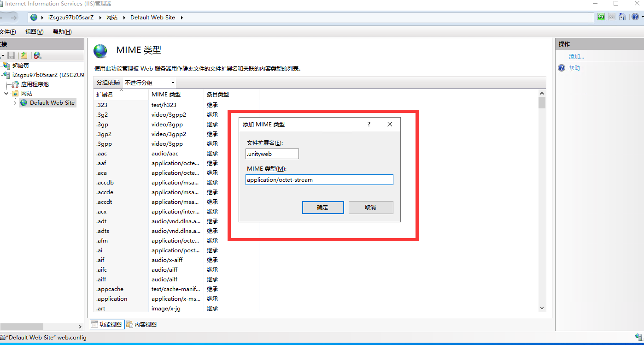Click the save icon in connections toolbar

coord(11,55)
